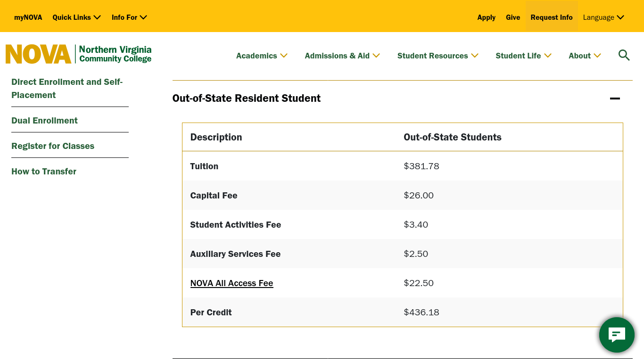Image resolution: width=644 pixels, height=362 pixels.
Task: Open the live chat bubble icon
Action: click(617, 335)
